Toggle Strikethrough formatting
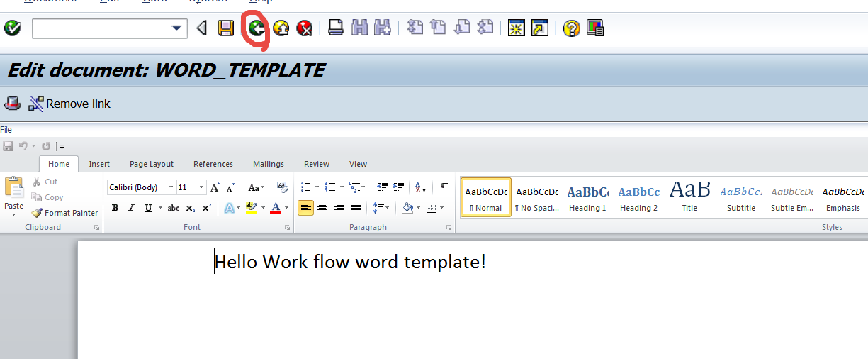Screen dimensions: 868x359 tap(174, 208)
